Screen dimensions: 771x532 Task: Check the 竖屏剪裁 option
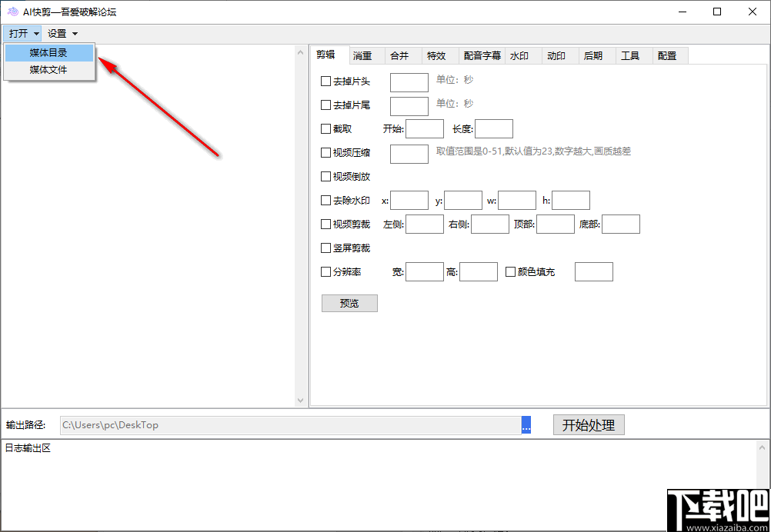[x=325, y=248]
